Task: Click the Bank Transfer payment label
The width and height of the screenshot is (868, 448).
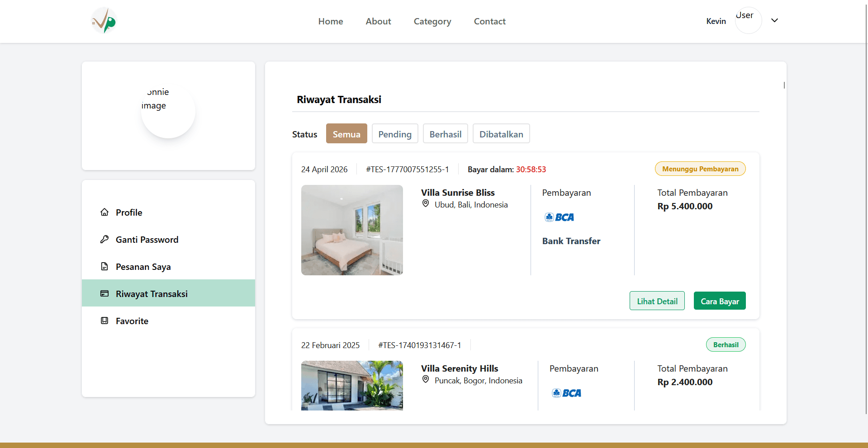Action: (571, 241)
